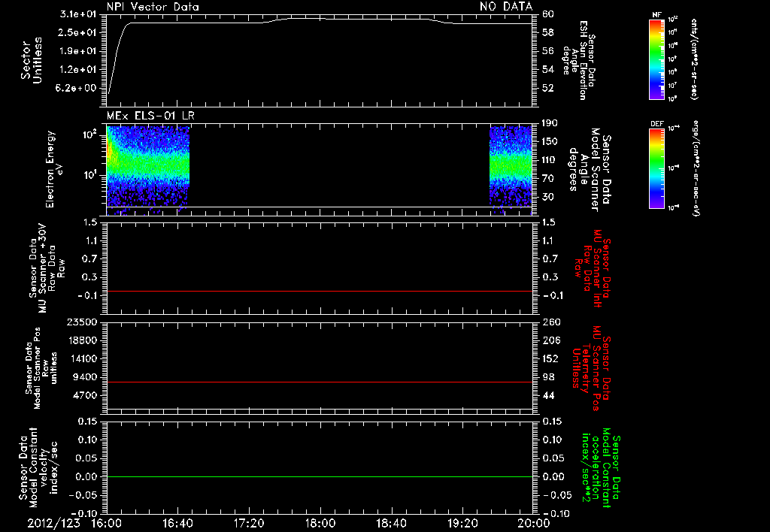Click the electron spectrogram block starting at 16:00
This screenshot has height=532, width=770.
148,169
